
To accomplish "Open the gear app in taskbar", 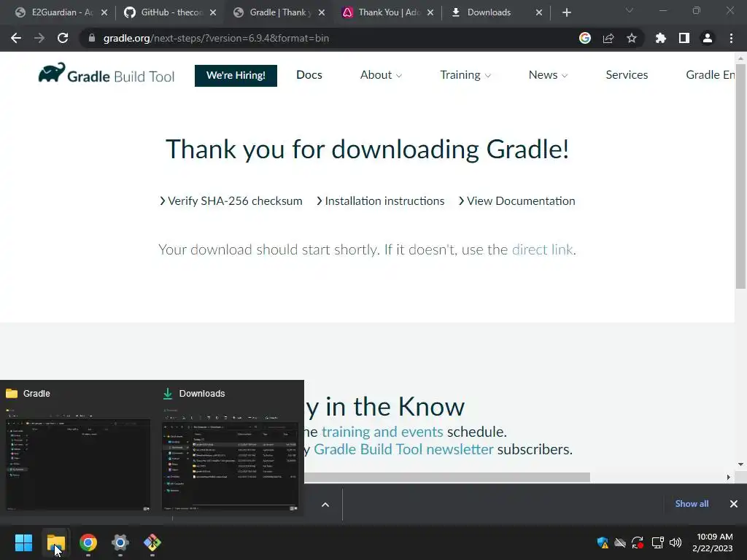I will click(120, 542).
